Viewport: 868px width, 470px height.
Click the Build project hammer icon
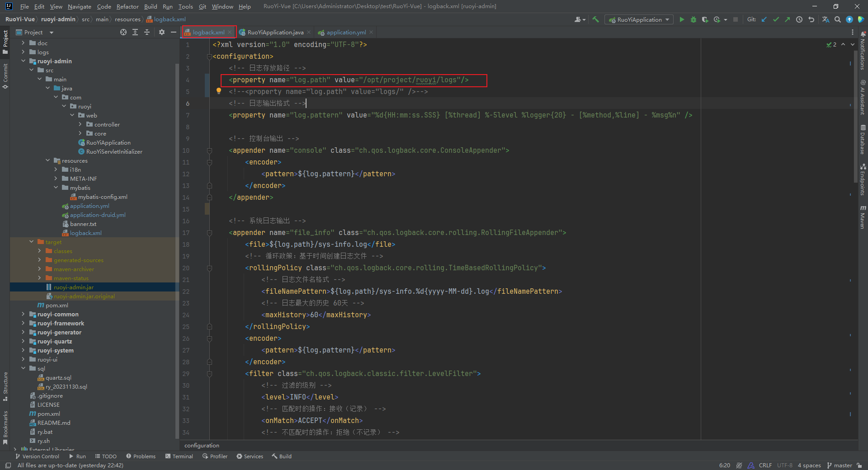(x=595, y=19)
